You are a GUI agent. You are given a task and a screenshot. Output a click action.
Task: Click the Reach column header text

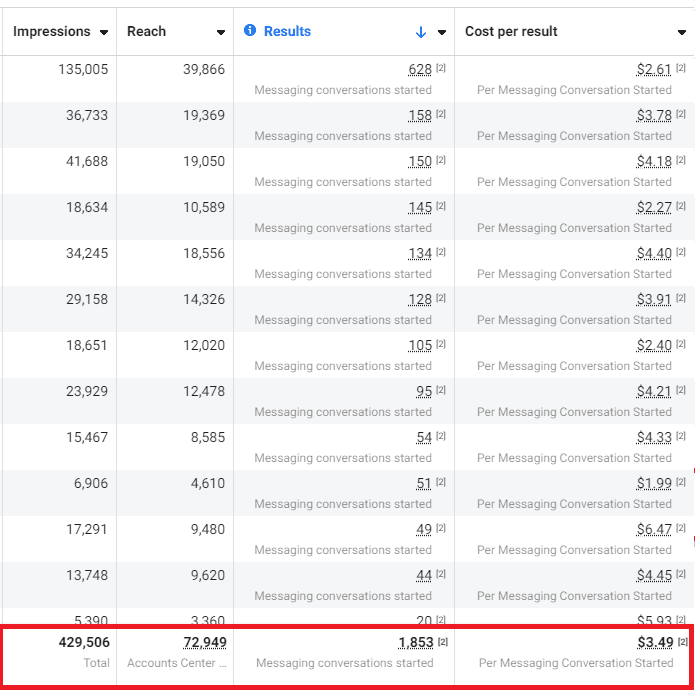(x=146, y=31)
